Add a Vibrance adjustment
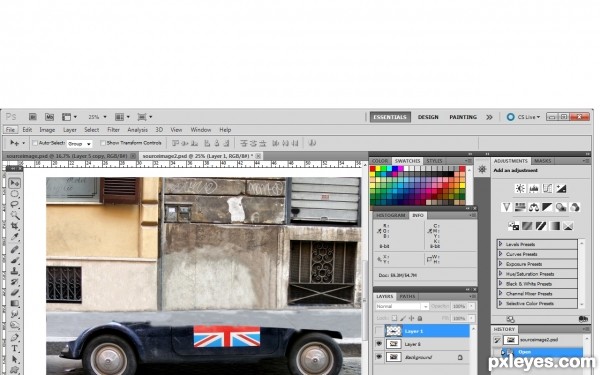The width and height of the screenshot is (600, 375). pyautogui.click(x=506, y=207)
